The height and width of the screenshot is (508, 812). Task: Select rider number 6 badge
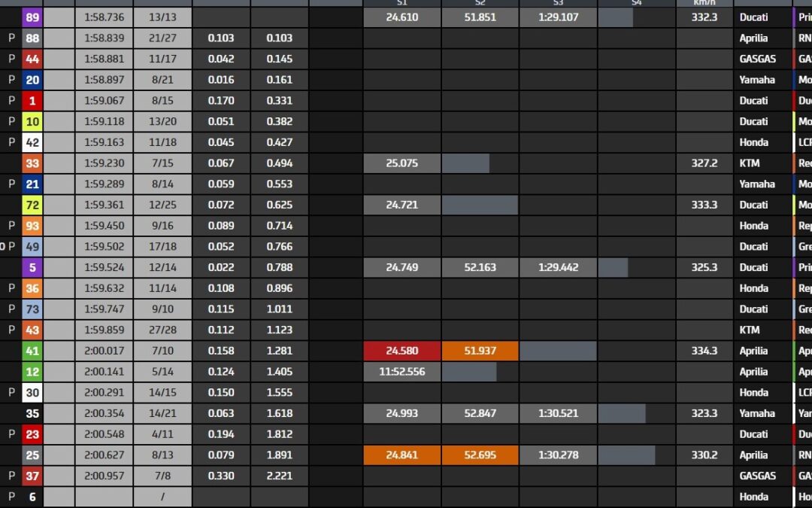click(x=32, y=497)
